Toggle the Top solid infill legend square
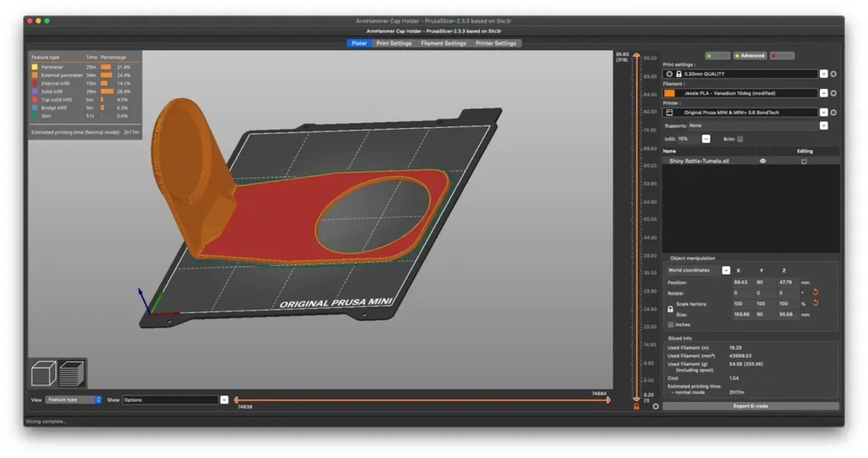 point(35,100)
